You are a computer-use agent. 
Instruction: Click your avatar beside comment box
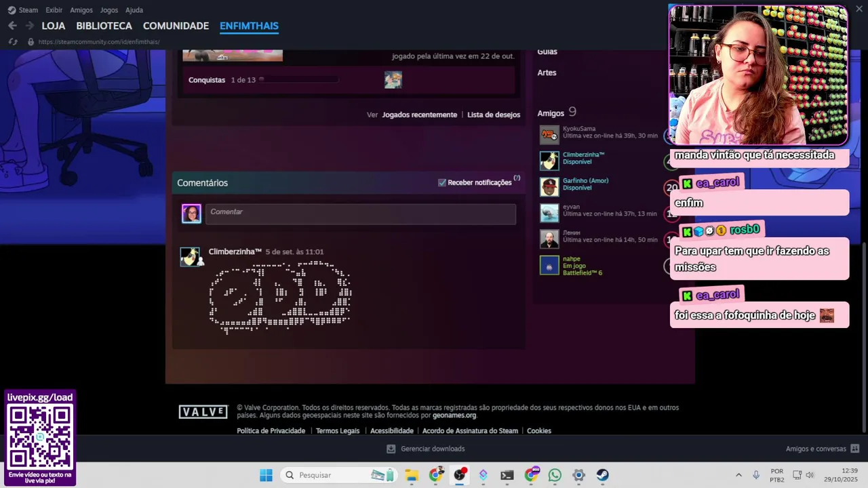click(191, 213)
